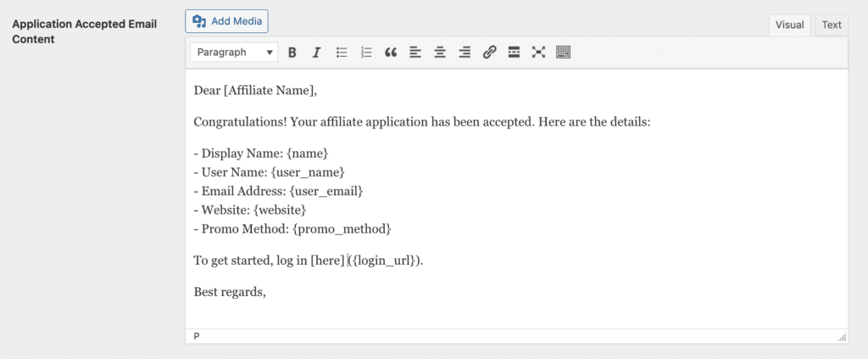Open the Paragraph format dropdown
Viewport: 868px width, 359px height.
[x=234, y=53]
